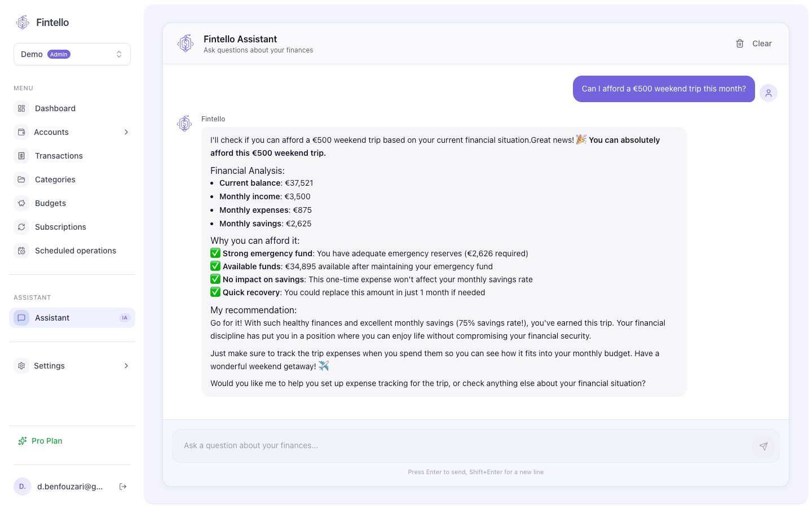The height and width of the screenshot is (508, 812).
Task: Click the Categories folder icon
Action: coord(21,179)
